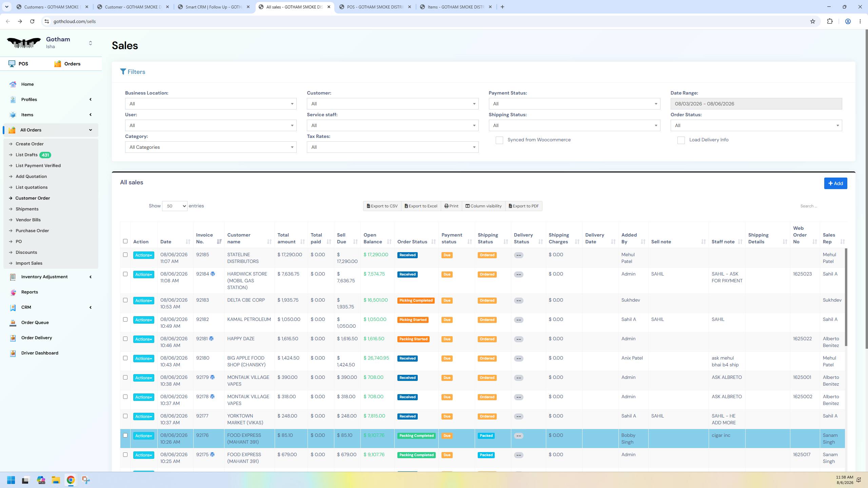Screen dimensions: 868x488
Task: Open the Home sidebar icon
Action: (13, 84)
